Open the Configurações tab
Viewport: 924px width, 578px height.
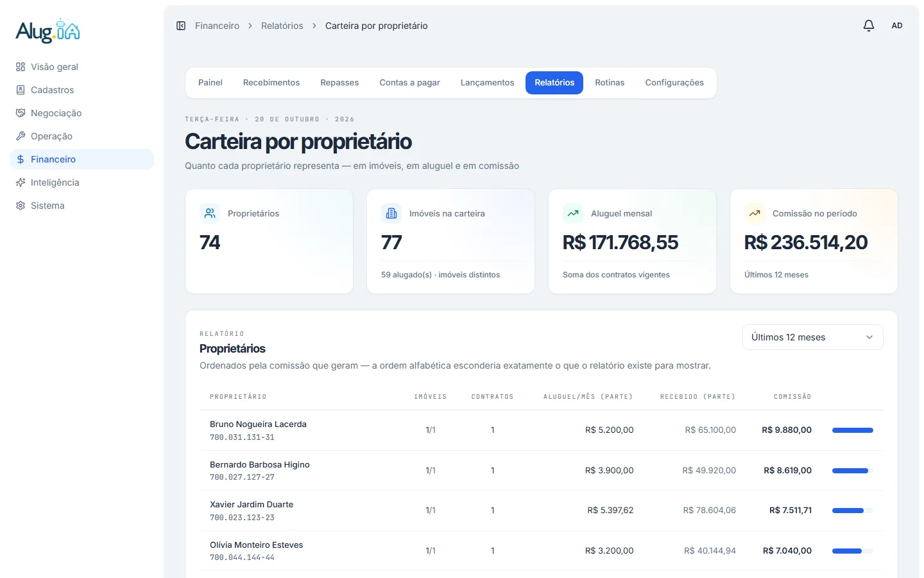point(674,83)
